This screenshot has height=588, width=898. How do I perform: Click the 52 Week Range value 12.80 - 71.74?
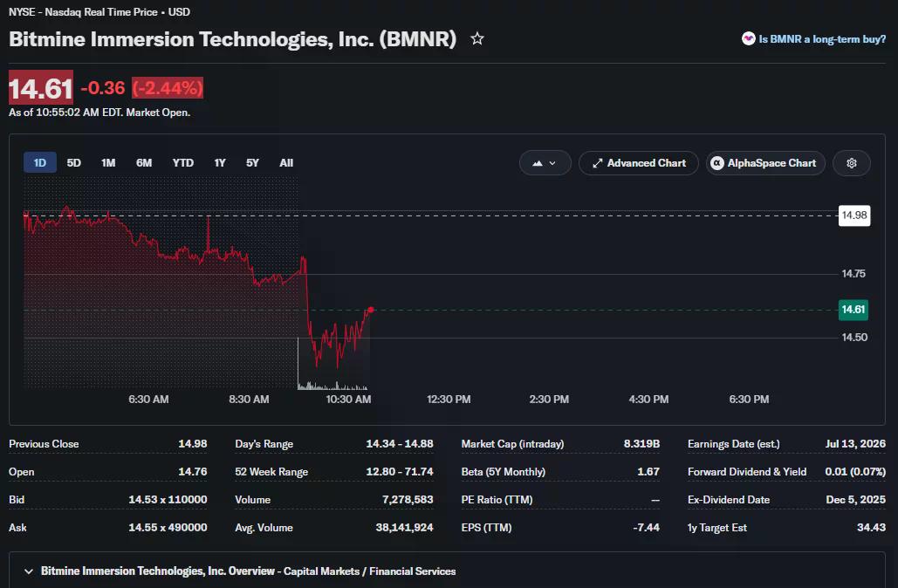coord(400,472)
